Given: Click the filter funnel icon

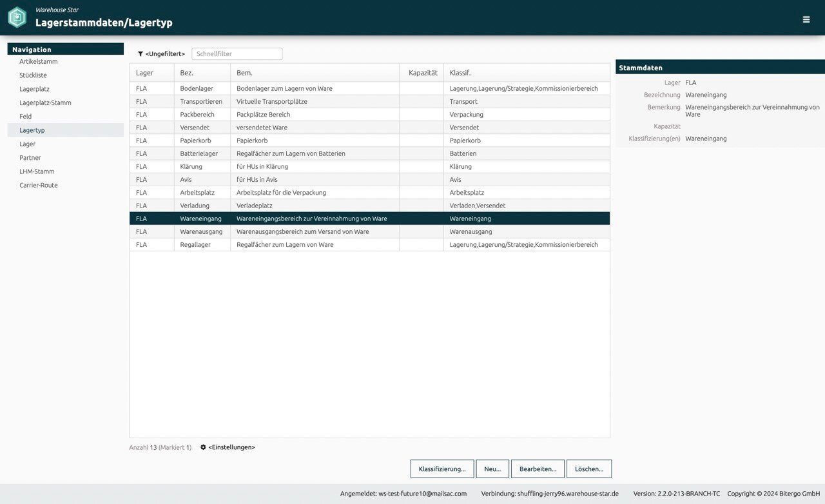Looking at the screenshot, I should (x=141, y=54).
